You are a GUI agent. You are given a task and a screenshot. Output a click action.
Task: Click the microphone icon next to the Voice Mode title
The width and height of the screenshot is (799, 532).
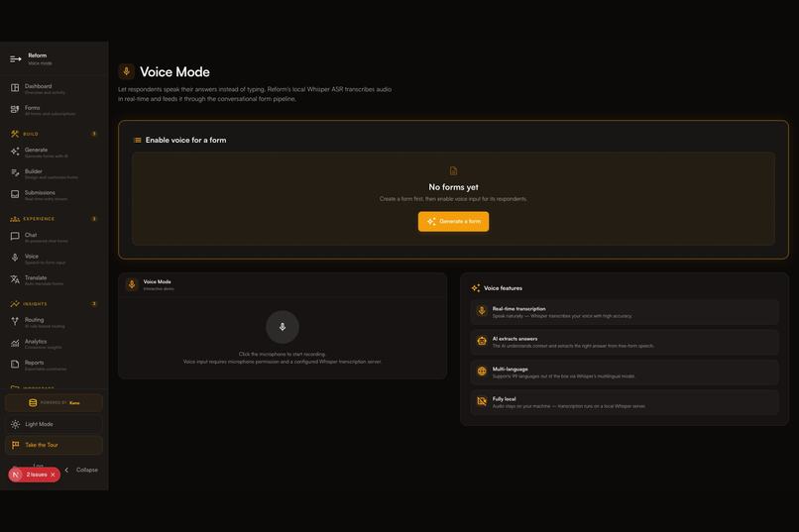click(126, 71)
